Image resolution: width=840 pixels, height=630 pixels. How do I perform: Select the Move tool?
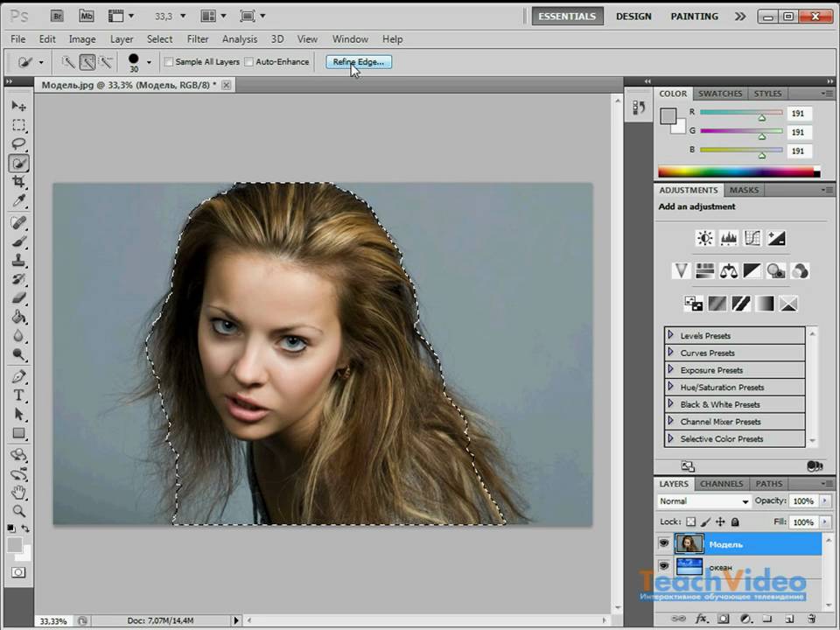click(x=18, y=106)
